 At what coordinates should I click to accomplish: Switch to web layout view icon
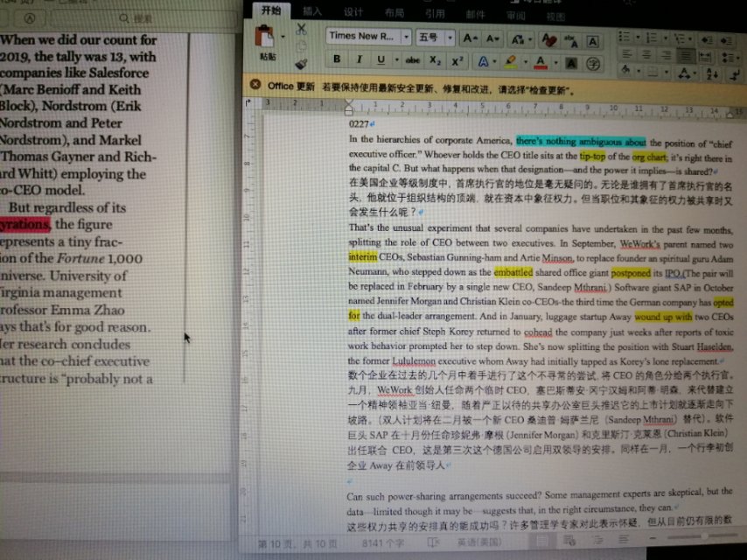click(x=569, y=540)
